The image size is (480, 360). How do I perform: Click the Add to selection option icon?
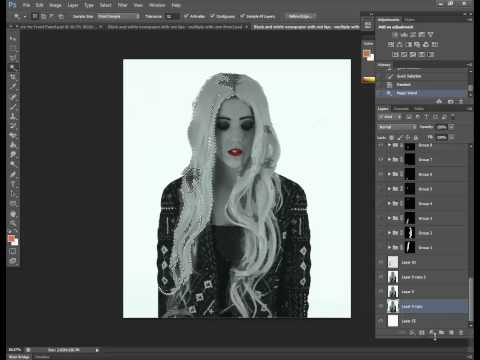(x=44, y=16)
